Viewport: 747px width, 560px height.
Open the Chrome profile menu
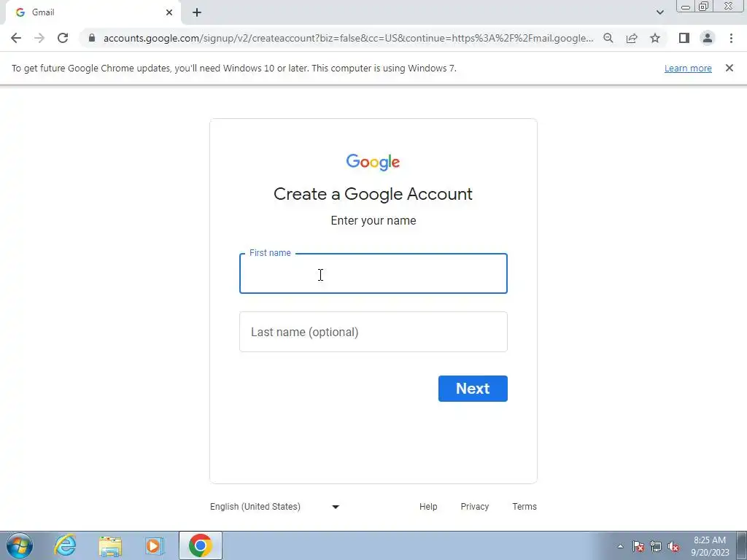click(708, 38)
